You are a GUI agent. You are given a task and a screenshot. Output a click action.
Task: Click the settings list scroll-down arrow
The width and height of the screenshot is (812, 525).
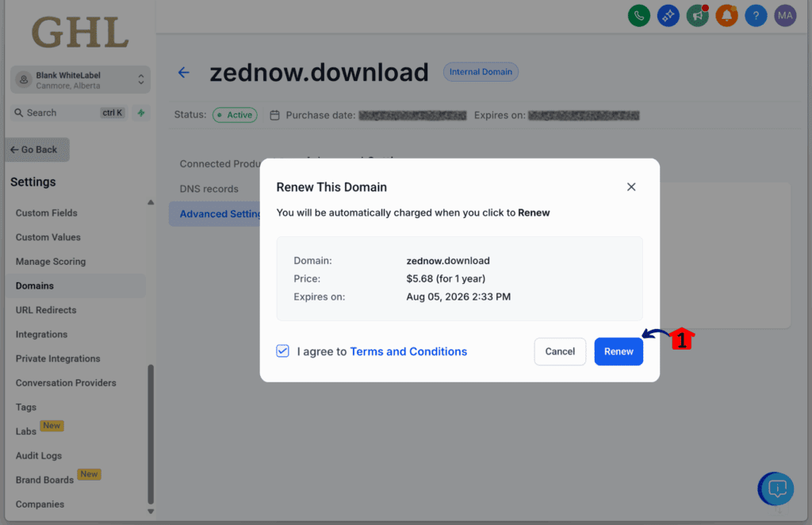pos(151,511)
